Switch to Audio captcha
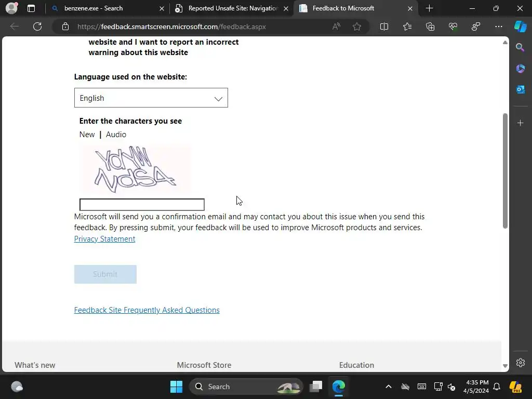Viewport: 532px width, 399px height. click(x=116, y=135)
